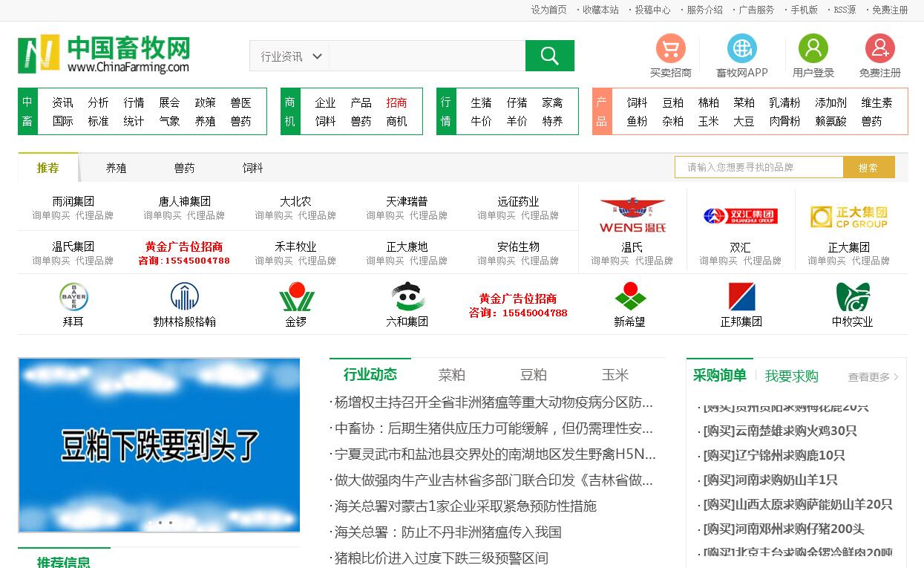Switch to the 我要求购 tab

click(x=791, y=376)
